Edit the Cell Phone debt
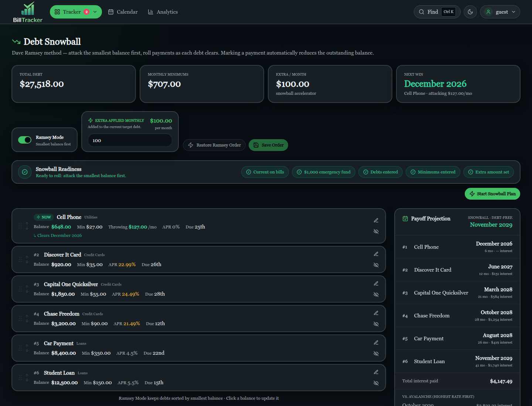 pos(376,220)
